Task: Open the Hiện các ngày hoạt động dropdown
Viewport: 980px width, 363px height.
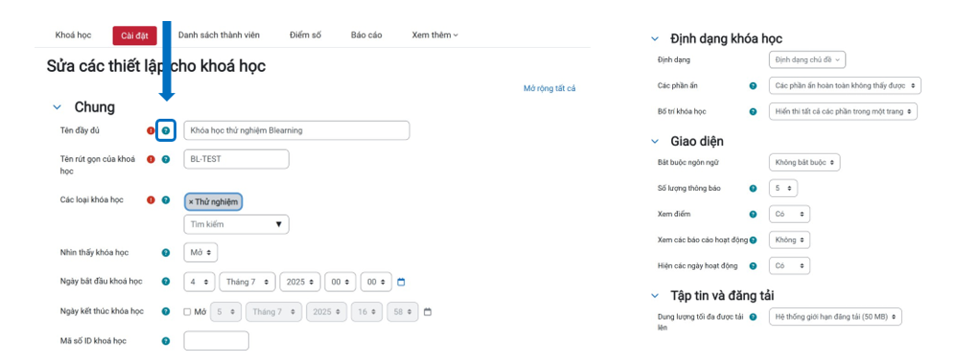Action: (x=789, y=266)
